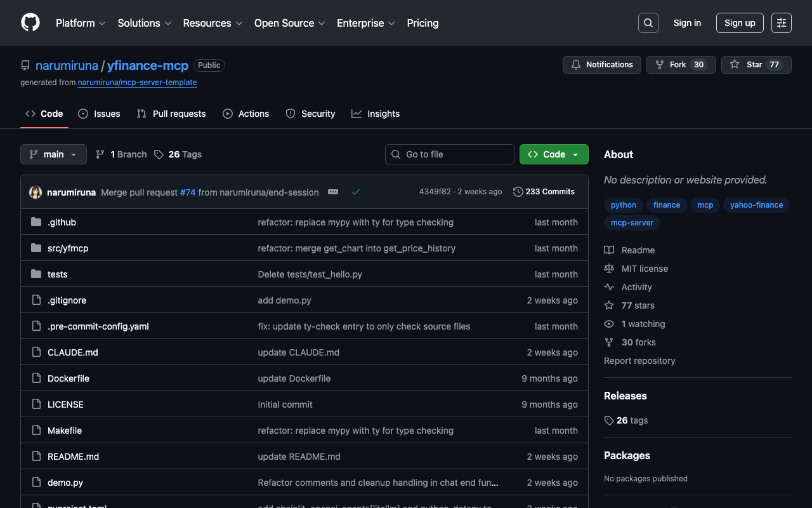Image resolution: width=812 pixels, height=508 pixels.
Task: Open Notifications for this repository
Action: [601, 65]
